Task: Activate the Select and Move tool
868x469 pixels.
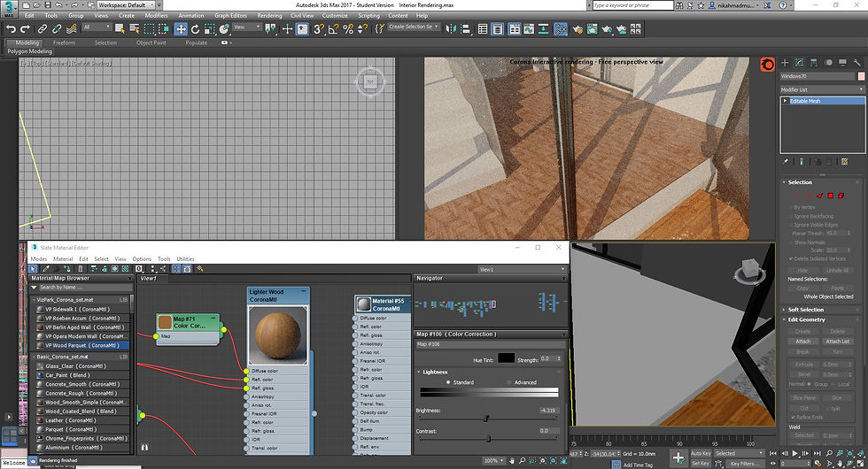Action: click(181, 28)
